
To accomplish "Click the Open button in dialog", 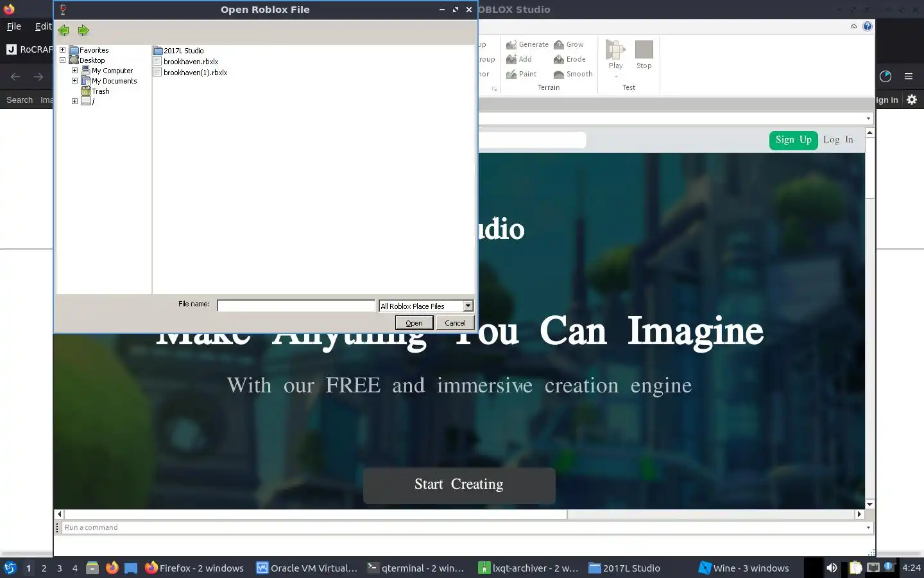I will [414, 323].
